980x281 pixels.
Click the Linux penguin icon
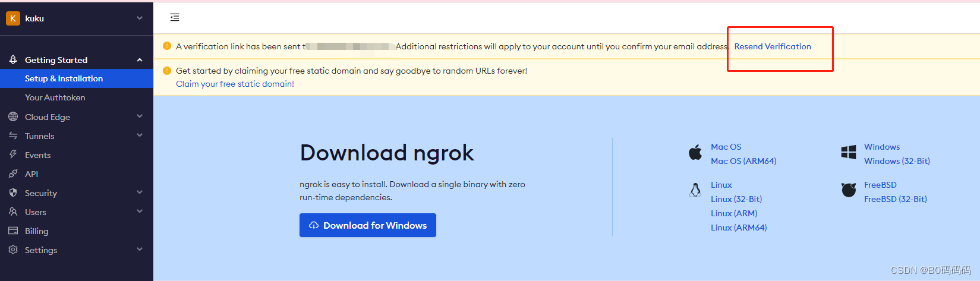point(695,190)
